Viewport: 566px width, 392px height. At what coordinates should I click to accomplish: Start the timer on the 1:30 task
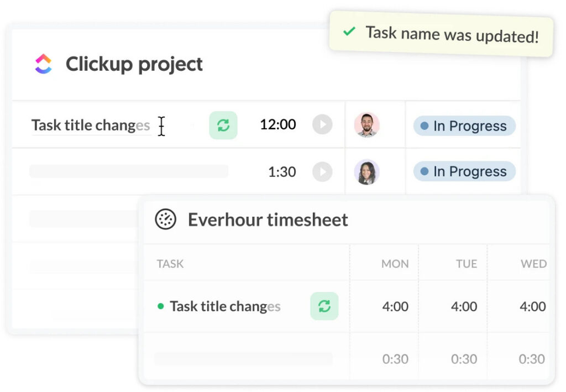point(322,172)
